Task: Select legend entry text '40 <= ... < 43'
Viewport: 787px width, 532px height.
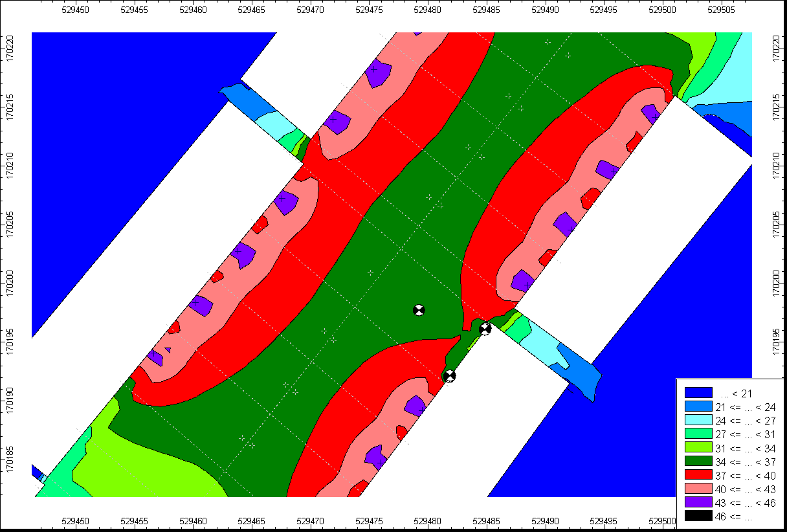Action: [745, 489]
